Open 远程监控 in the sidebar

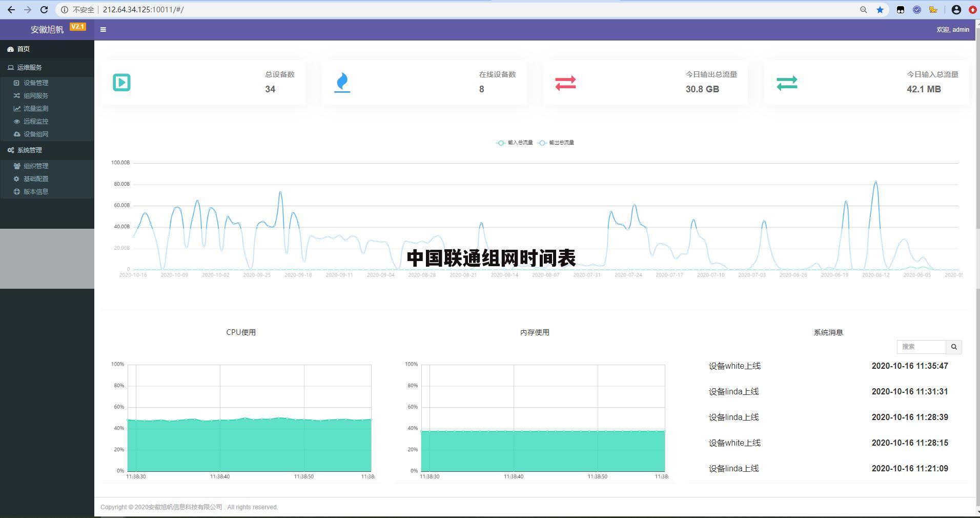pos(47,122)
